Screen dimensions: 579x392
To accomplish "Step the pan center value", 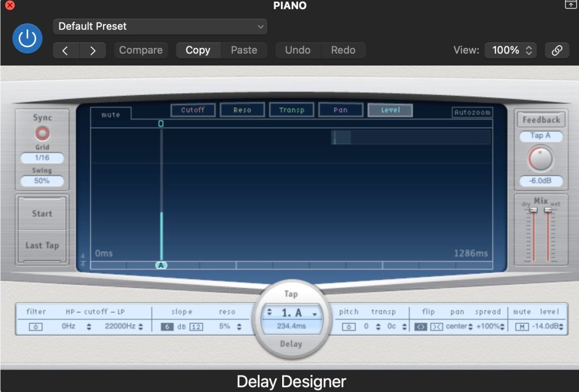I will coord(470,326).
